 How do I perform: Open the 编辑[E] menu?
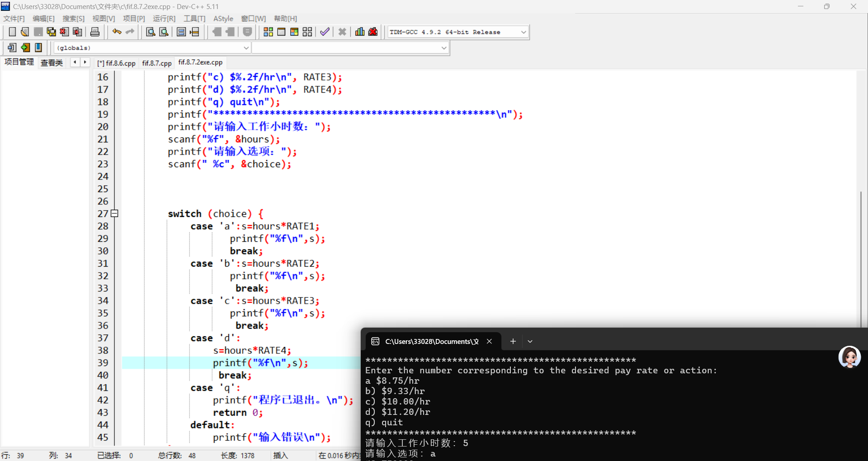click(x=43, y=19)
